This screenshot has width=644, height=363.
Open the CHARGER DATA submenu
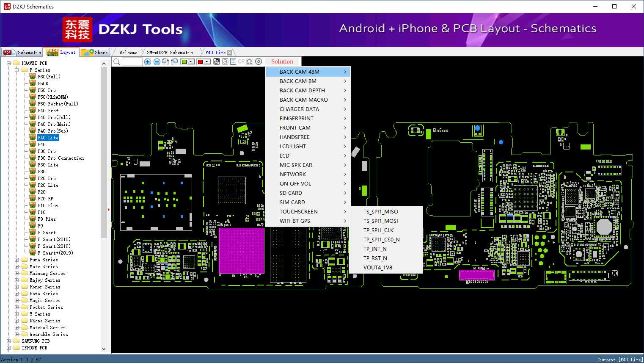pos(308,109)
